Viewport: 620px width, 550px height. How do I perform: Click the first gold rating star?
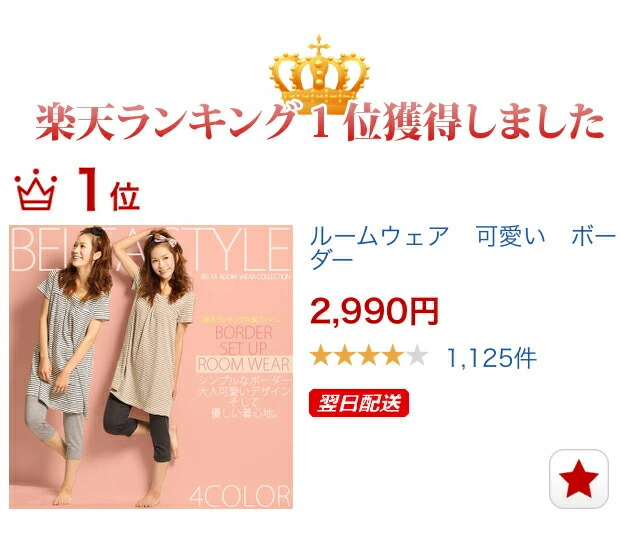(321, 355)
